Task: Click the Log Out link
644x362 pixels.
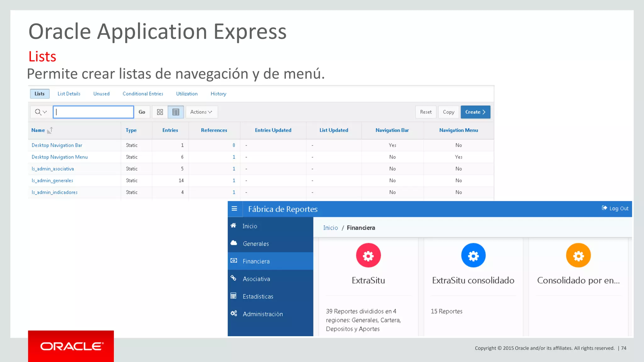Action: [x=615, y=208]
